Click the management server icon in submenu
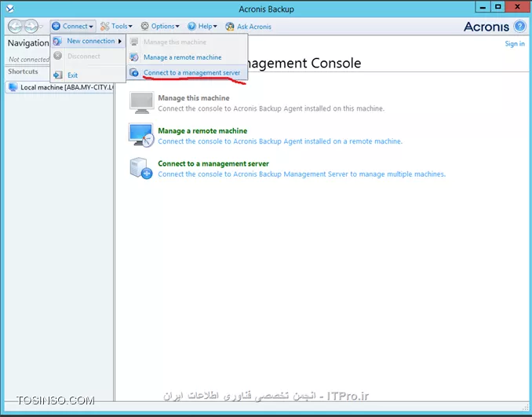Viewport: 532px width, 417px height. 134,72
